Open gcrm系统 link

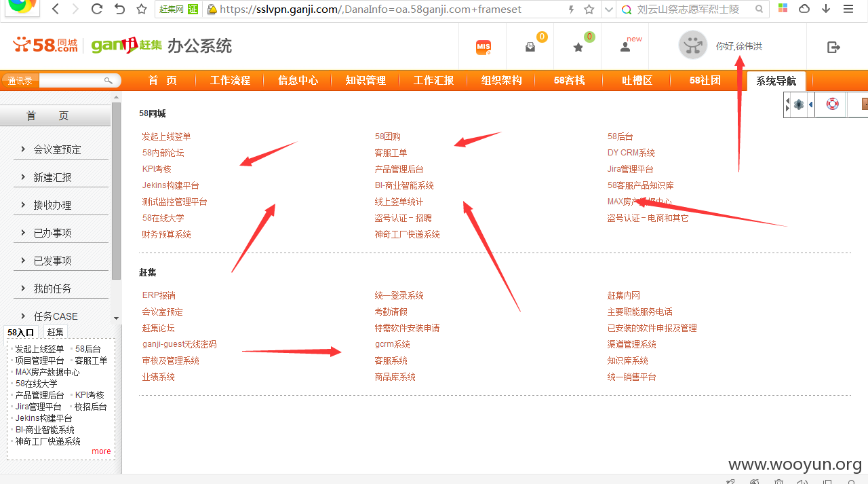pos(392,344)
